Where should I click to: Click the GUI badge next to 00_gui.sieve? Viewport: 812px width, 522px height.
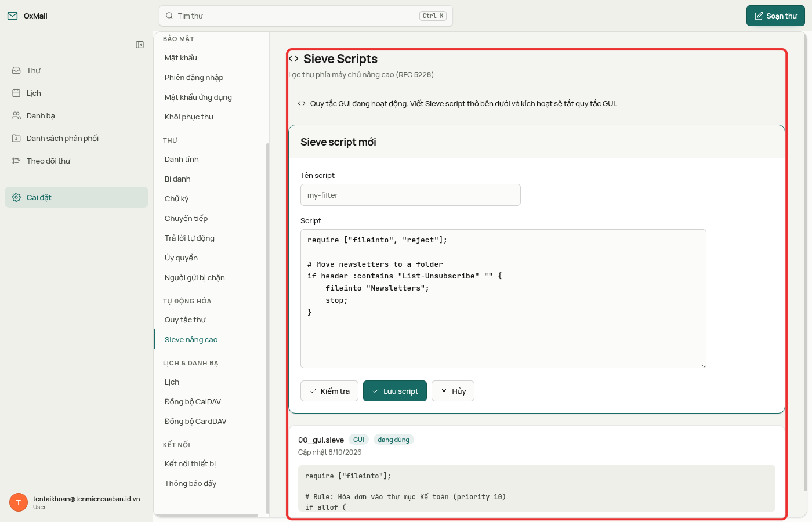pos(359,440)
